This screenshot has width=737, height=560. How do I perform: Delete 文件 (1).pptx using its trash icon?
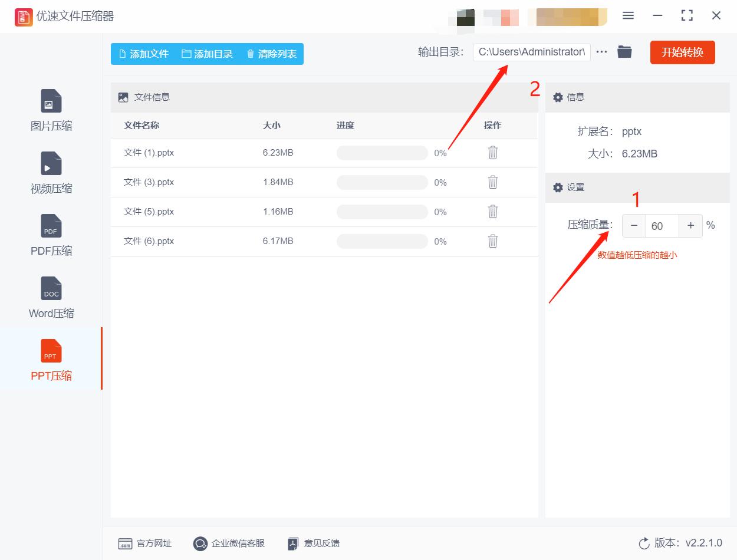pyautogui.click(x=492, y=153)
